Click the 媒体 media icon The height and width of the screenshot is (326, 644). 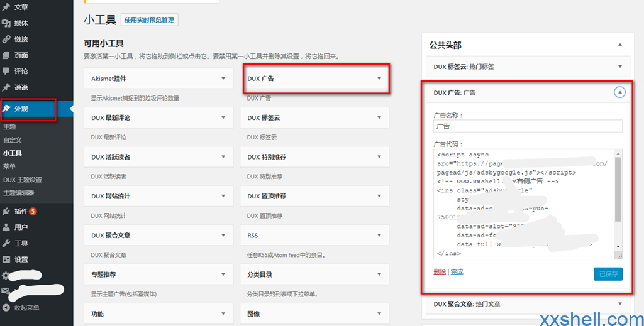tap(6, 23)
